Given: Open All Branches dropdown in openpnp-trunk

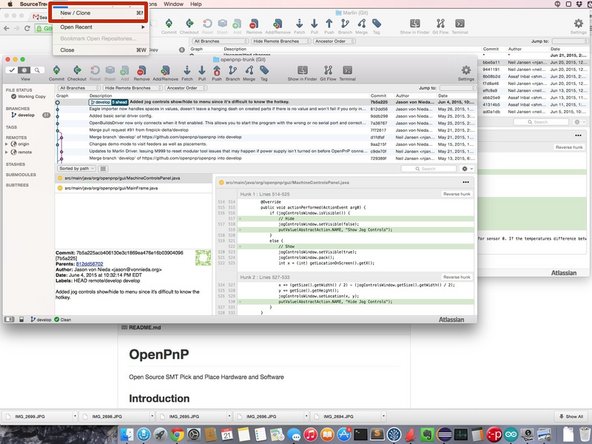Looking at the screenshot, I should (78, 88).
